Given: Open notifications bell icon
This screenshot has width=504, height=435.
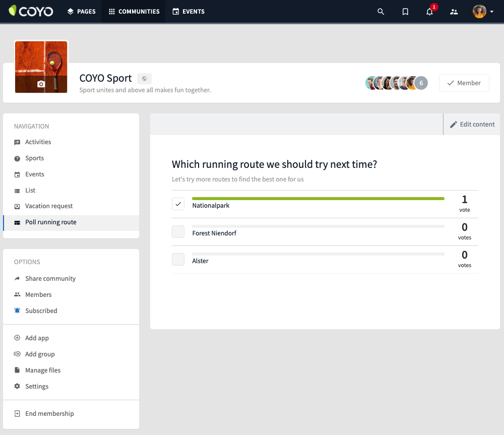Looking at the screenshot, I should (x=429, y=12).
